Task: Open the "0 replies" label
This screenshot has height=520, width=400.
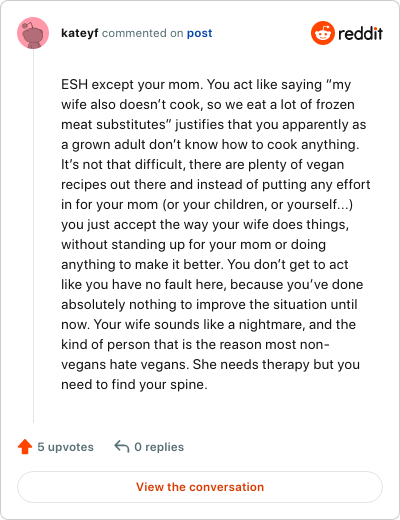Action: (159, 447)
